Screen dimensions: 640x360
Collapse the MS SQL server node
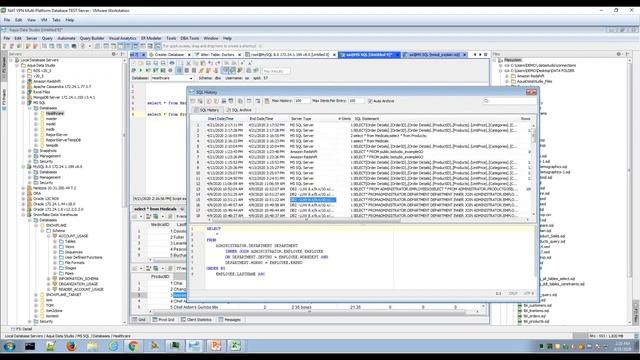(x=24, y=103)
